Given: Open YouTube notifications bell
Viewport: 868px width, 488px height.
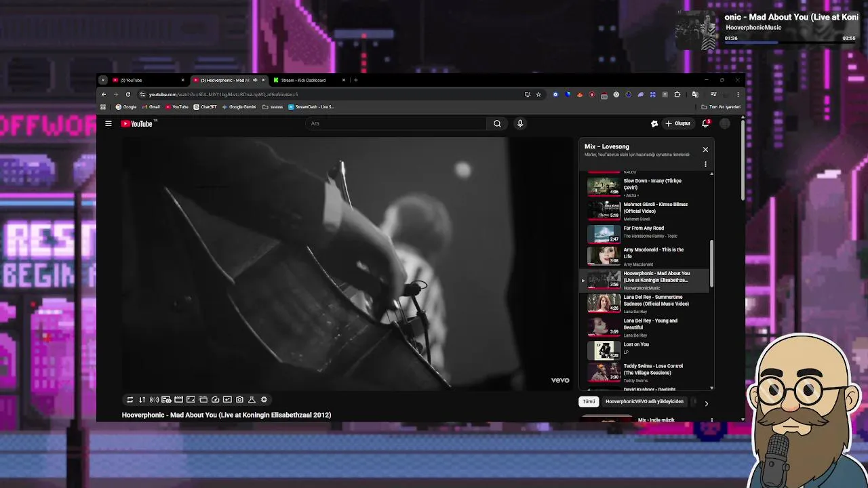Looking at the screenshot, I should 706,123.
